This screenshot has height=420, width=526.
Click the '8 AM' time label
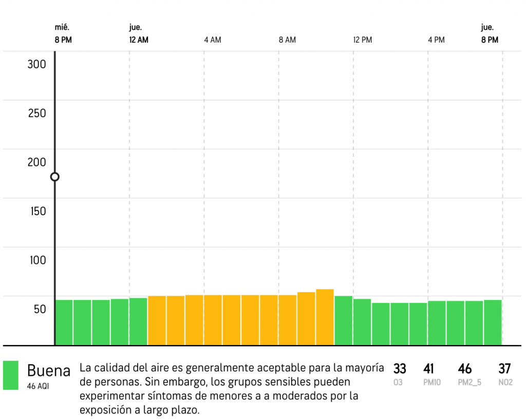coord(287,40)
